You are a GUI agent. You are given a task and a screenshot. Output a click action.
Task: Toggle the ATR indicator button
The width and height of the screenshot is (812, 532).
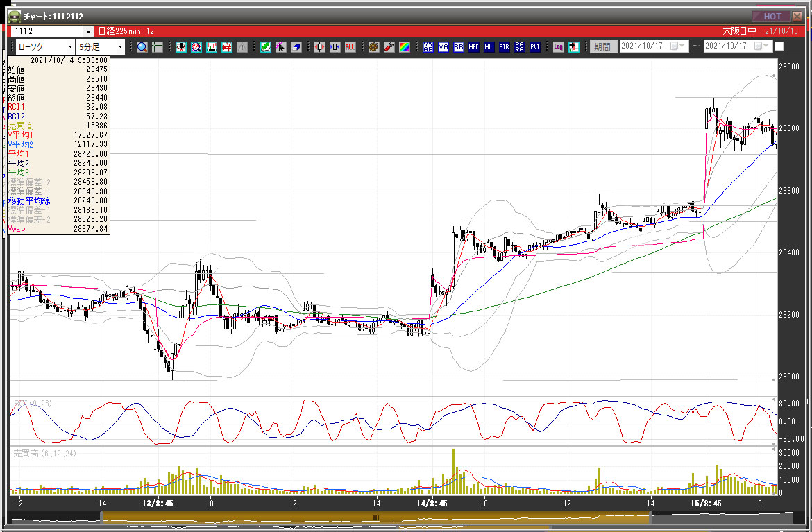505,47
